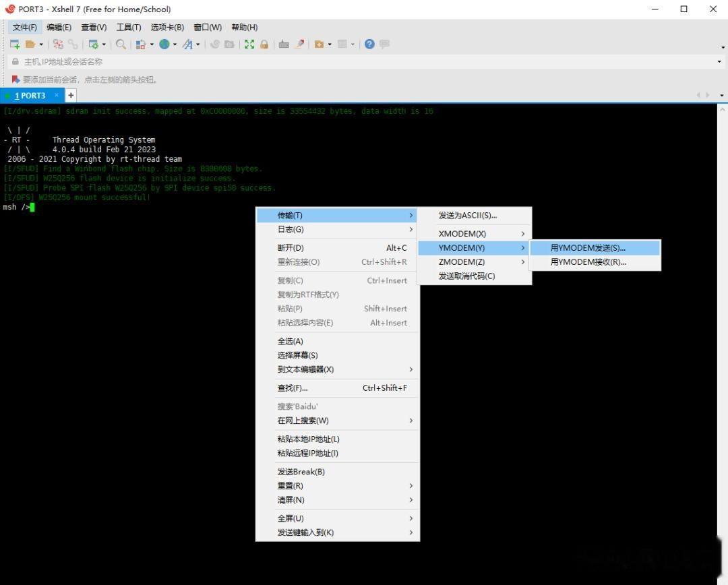This screenshot has width=728, height=585.
Task: Click the Xshell swirl icon in toolbar
Action: [214, 44]
